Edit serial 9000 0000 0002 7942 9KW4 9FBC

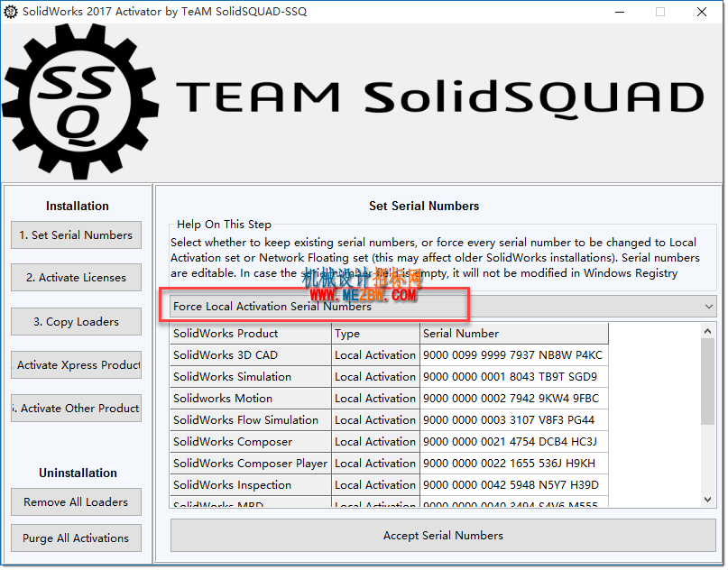pos(514,399)
